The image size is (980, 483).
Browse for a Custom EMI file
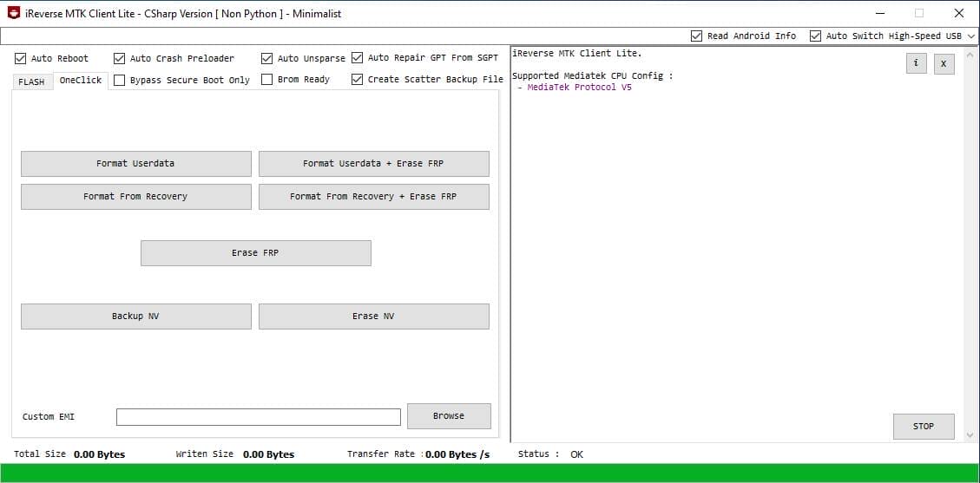point(449,415)
